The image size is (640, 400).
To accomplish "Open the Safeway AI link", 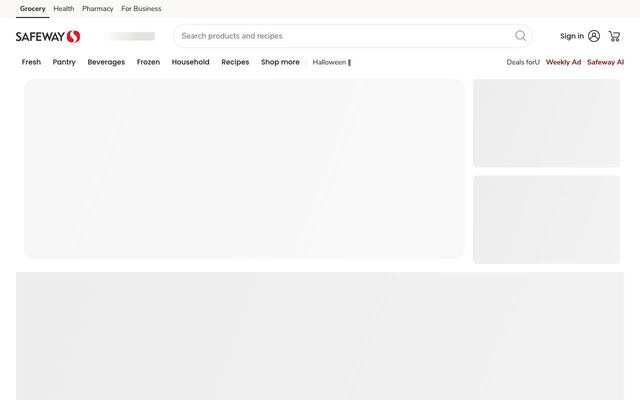I will pos(605,62).
